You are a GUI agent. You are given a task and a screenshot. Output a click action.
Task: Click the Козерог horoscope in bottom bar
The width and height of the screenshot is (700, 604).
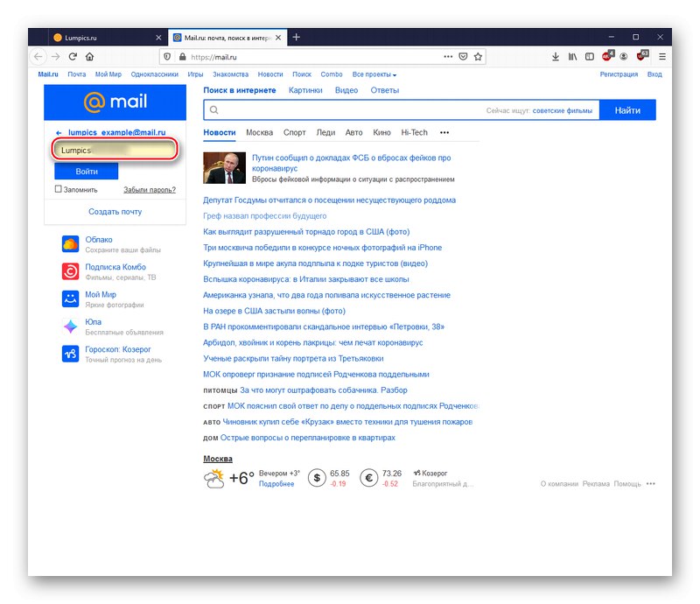tap(430, 473)
